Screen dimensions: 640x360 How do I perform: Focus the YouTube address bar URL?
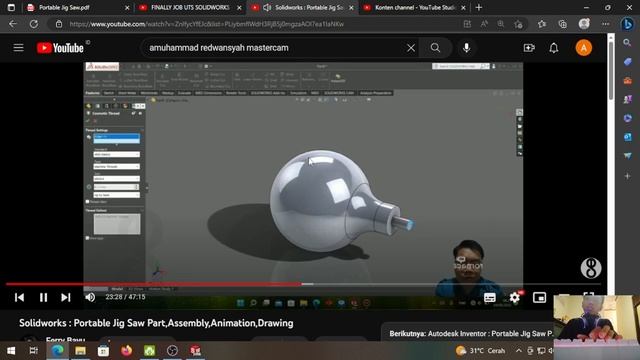pos(207,24)
